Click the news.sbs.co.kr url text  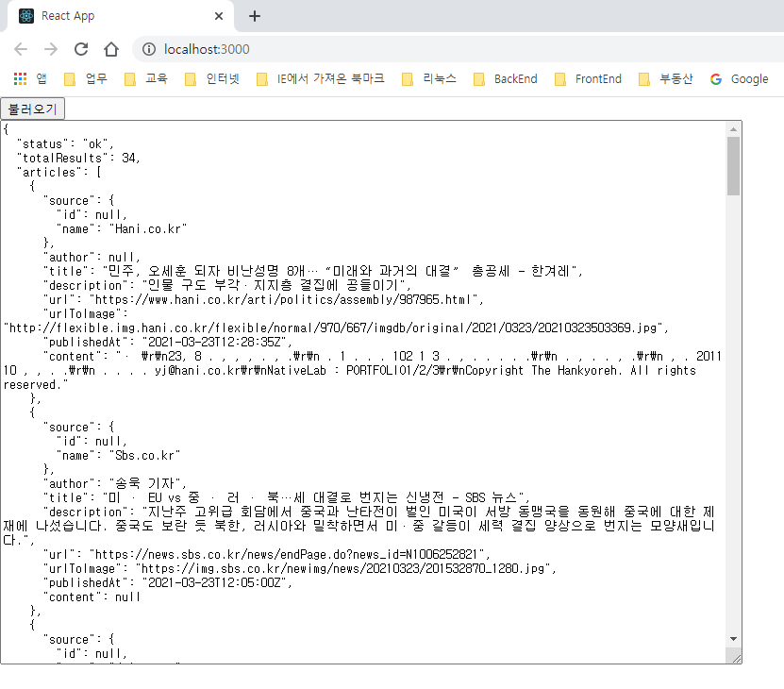point(267,554)
